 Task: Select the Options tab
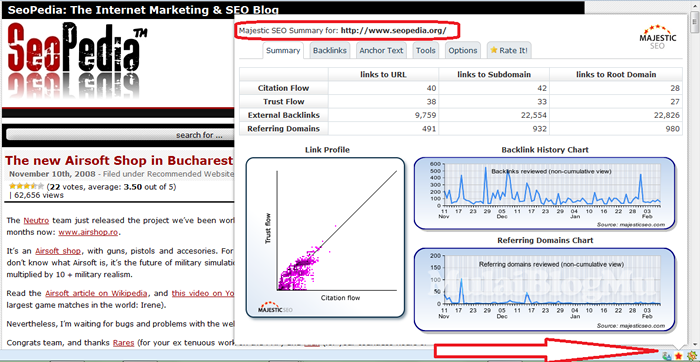[463, 50]
